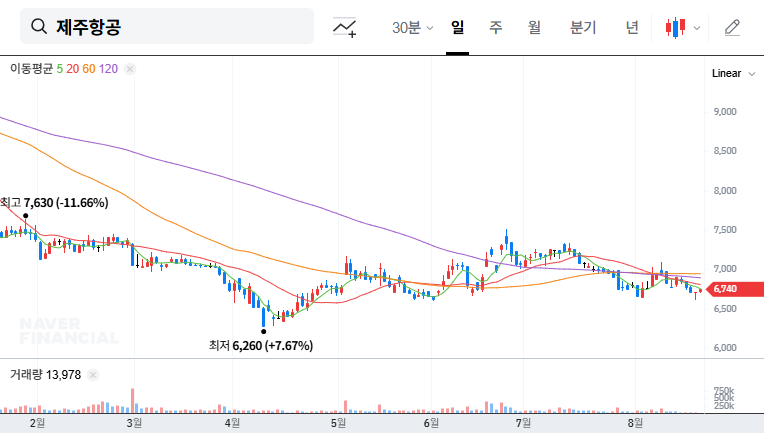This screenshot has height=433, width=764.
Task: Click the 최저 6,260 low point marker
Action: 264,330
